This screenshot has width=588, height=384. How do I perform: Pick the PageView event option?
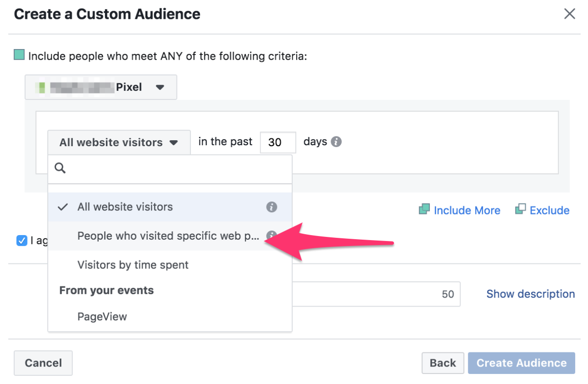(x=102, y=317)
